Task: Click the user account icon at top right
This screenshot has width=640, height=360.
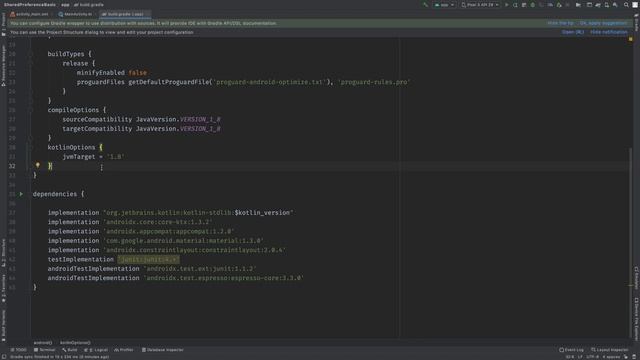Action: (x=635, y=5)
